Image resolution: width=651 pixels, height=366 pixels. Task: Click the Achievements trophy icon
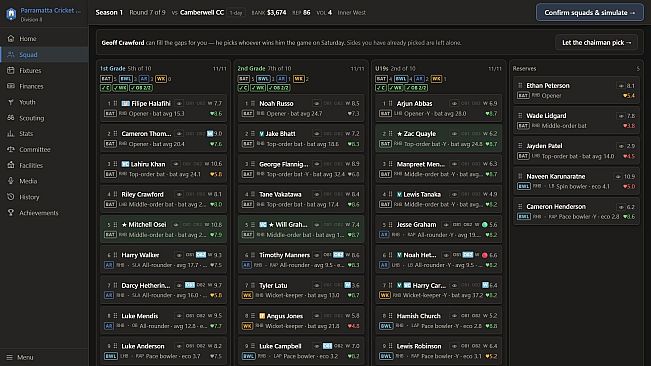tap(11, 213)
